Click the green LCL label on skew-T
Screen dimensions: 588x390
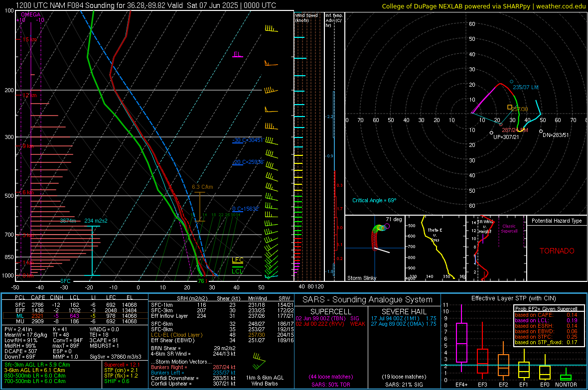pyautogui.click(x=237, y=271)
